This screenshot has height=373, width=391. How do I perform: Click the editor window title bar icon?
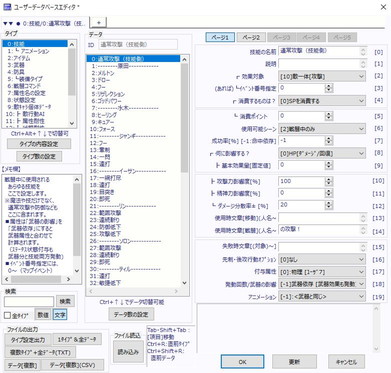click(7, 6)
